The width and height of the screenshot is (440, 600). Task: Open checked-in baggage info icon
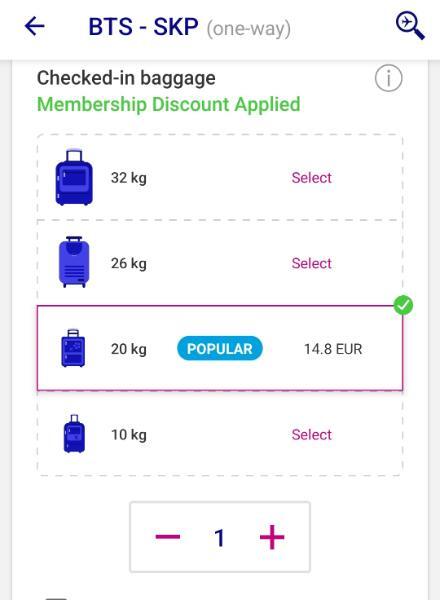tap(388, 78)
